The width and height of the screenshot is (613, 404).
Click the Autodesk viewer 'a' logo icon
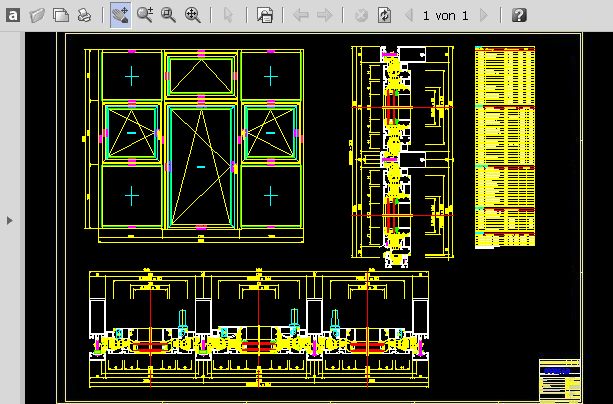tap(13, 15)
